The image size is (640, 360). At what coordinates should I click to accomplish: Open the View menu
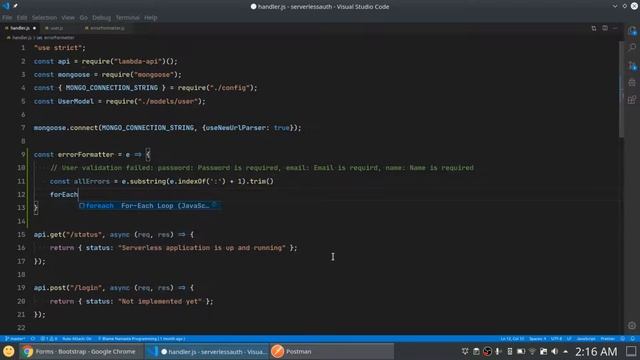coord(68,18)
